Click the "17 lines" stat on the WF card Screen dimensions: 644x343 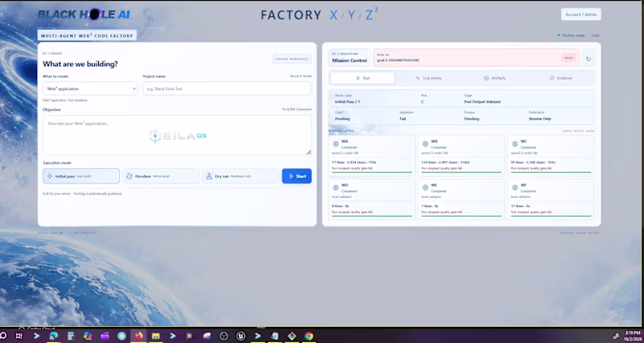point(516,206)
